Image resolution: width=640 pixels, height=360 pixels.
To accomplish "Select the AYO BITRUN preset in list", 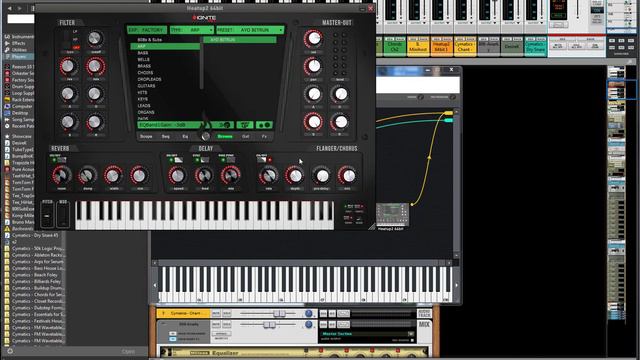I will (240, 40).
